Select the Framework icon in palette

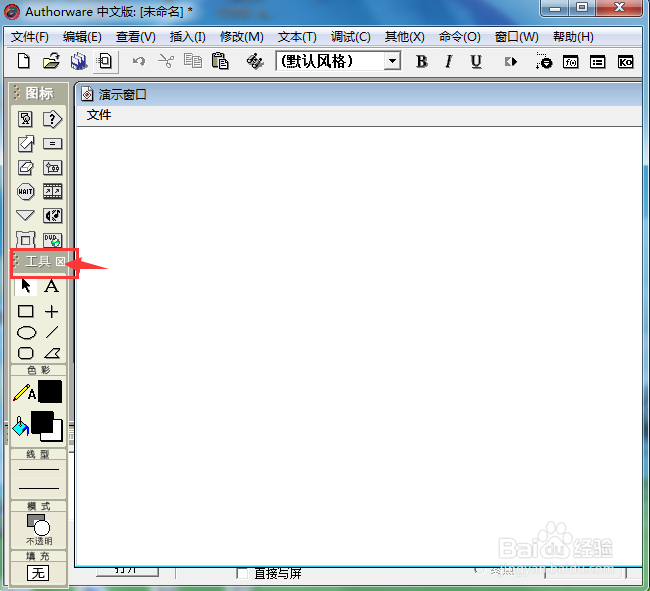25,240
